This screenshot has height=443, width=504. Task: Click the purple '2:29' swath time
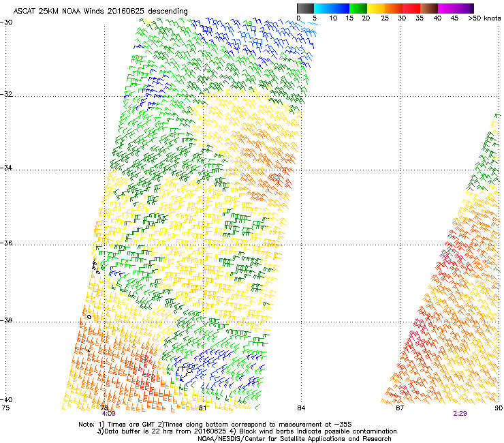tap(460, 414)
